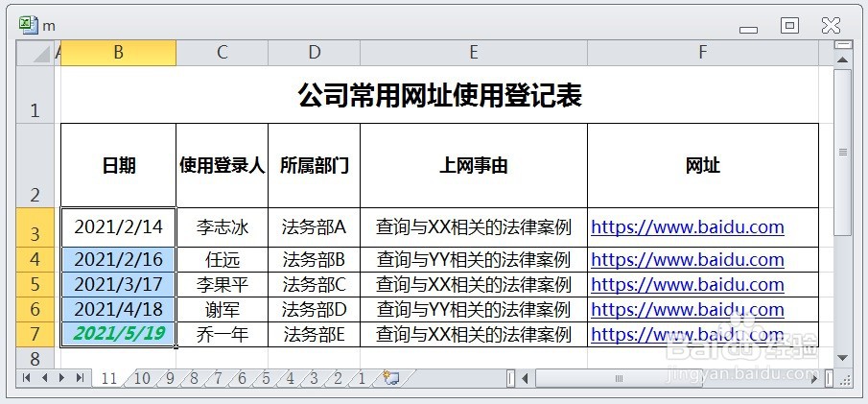Click vertical scrollbar up arrow
This screenshot has width=868, height=404.
tap(842, 59)
